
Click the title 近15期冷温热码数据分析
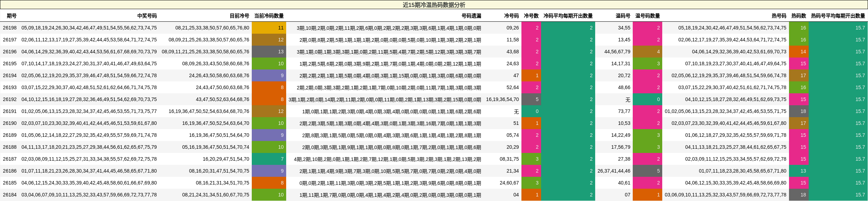coord(434,5)
